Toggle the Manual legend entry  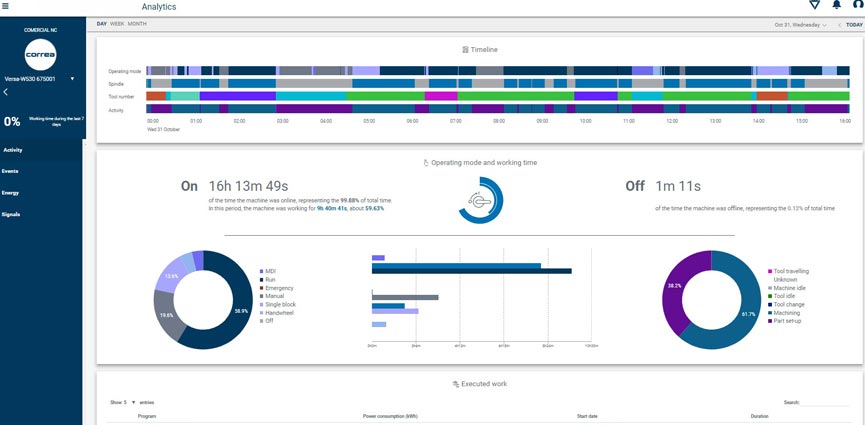pos(272,296)
